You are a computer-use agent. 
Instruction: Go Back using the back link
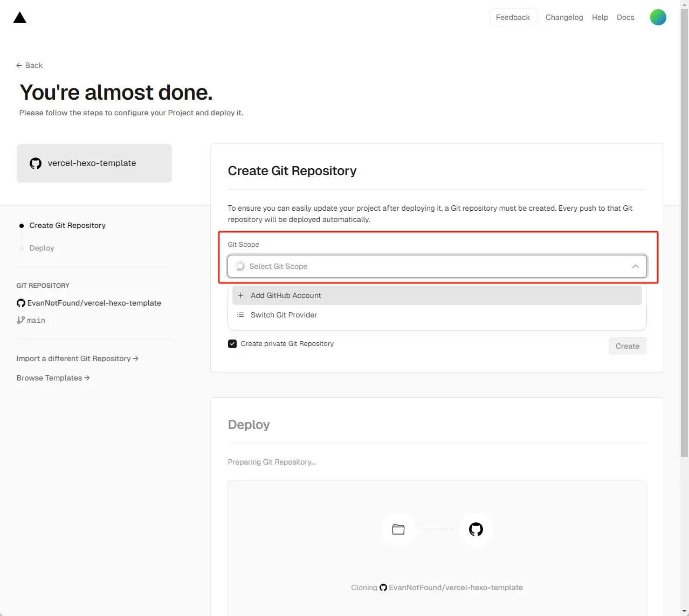29,65
